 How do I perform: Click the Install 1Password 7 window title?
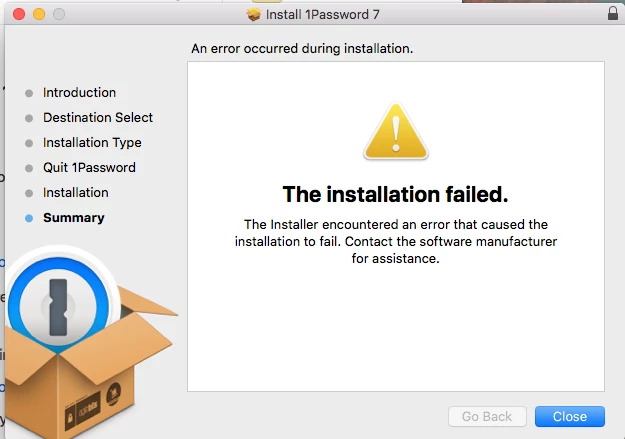point(322,15)
